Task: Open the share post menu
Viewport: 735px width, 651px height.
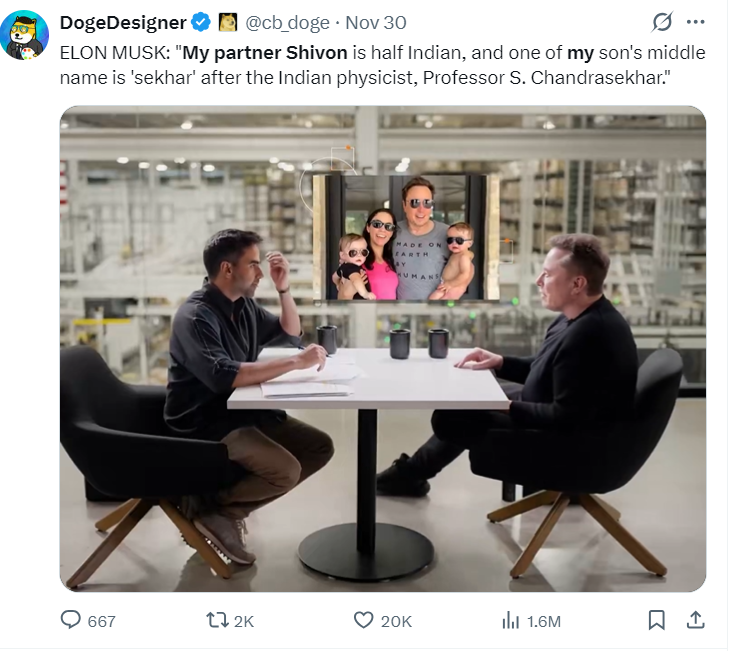Action: [695, 620]
